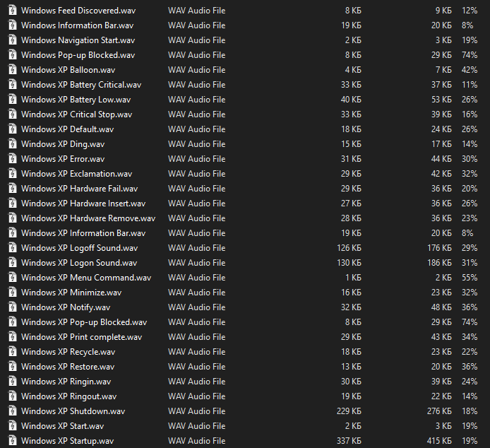
Task: Click the file icon for Windows XP Startup.wav
Action: [x=12, y=440]
